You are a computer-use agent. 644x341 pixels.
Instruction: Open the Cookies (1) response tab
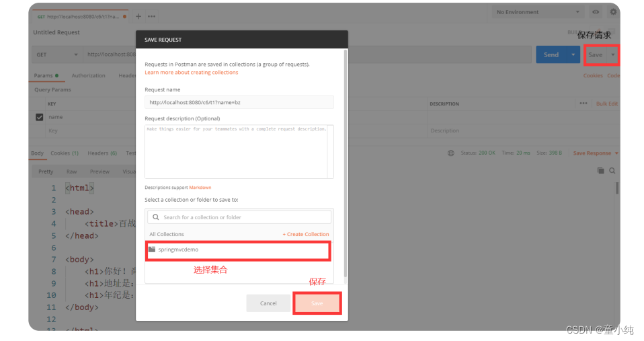tap(65, 153)
